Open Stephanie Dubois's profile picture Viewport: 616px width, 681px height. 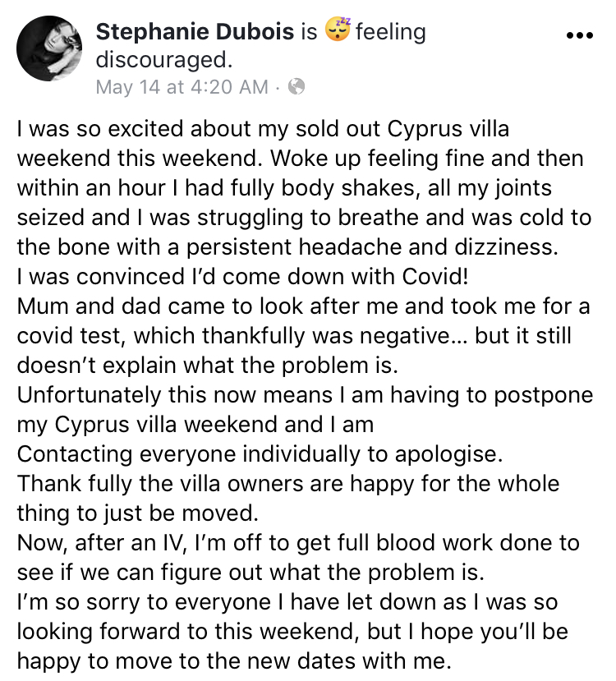pos(51,48)
